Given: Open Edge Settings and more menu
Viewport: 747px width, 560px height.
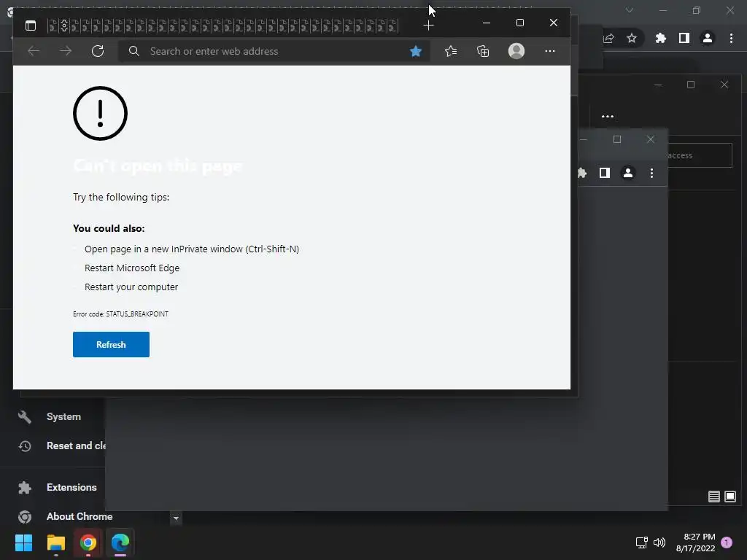Looking at the screenshot, I should 550,51.
